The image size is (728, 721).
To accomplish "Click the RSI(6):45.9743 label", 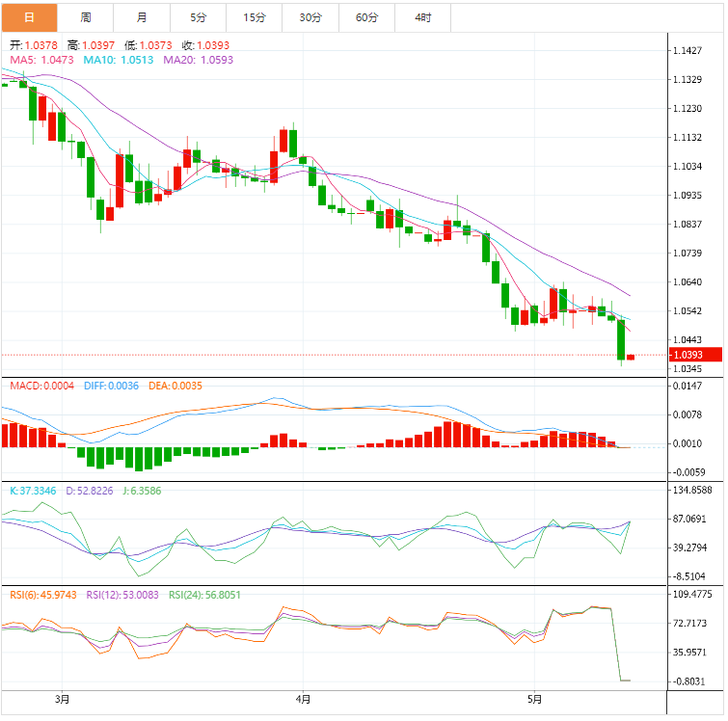I will pos(43,595).
